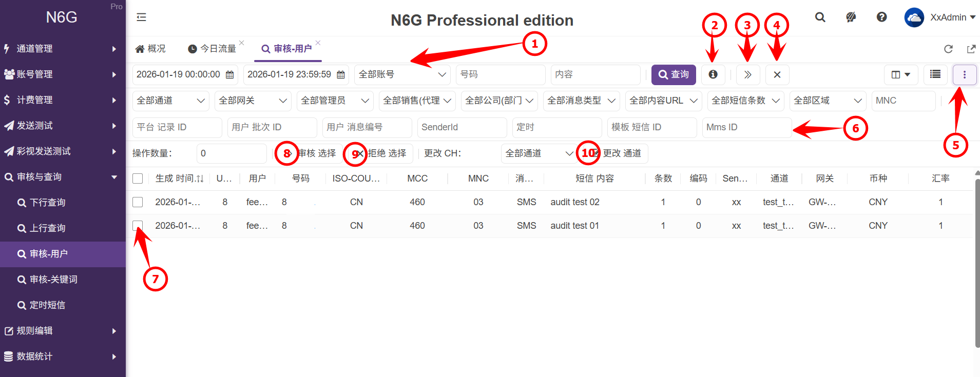Click the double chevron button to expand filters
The image size is (980, 377).
[x=748, y=74]
